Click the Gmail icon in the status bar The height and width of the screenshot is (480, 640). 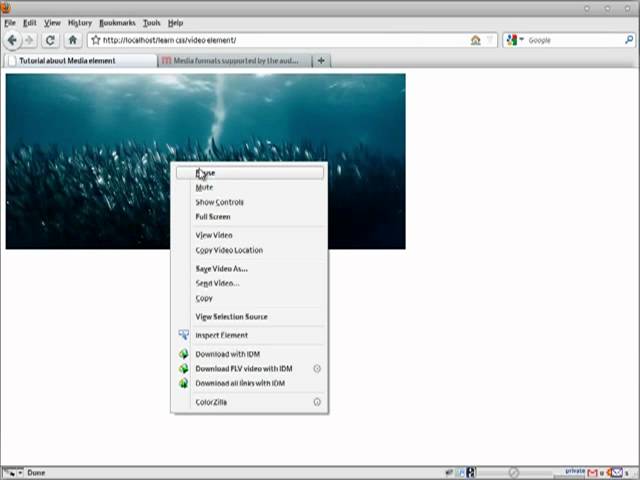click(x=593, y=473)
